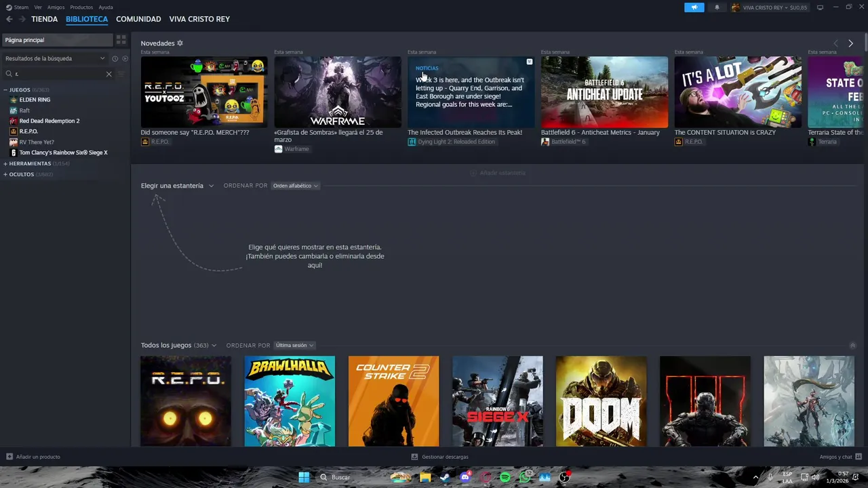Image resolution: width=868 pixels, height=488 pixels.
Task: Click the Rainbow Six Siege X game cover
Action: point(497,401)
